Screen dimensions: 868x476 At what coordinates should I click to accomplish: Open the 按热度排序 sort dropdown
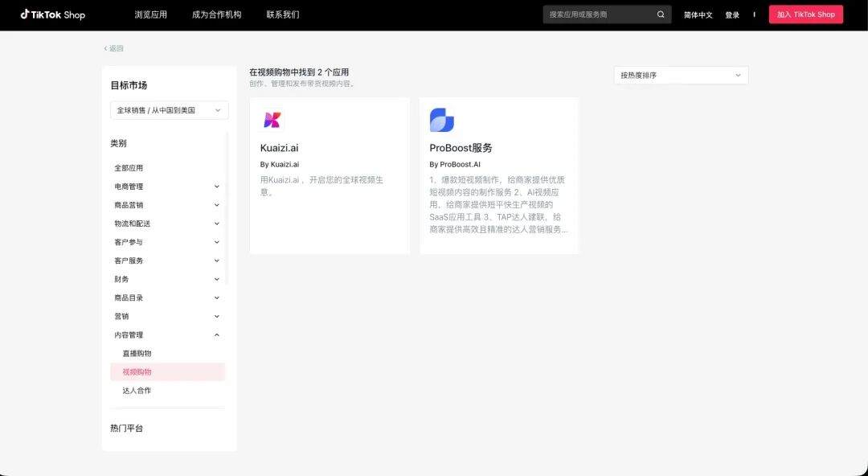[x=681, y=76]
